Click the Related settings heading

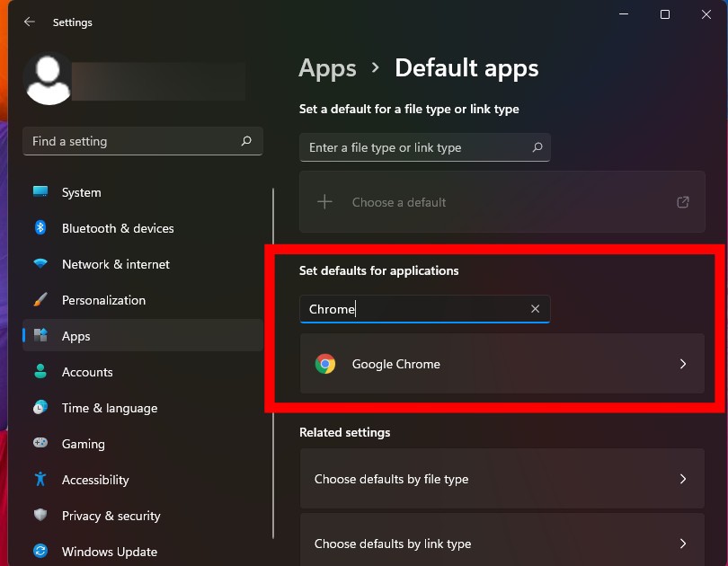click(344, 432)
